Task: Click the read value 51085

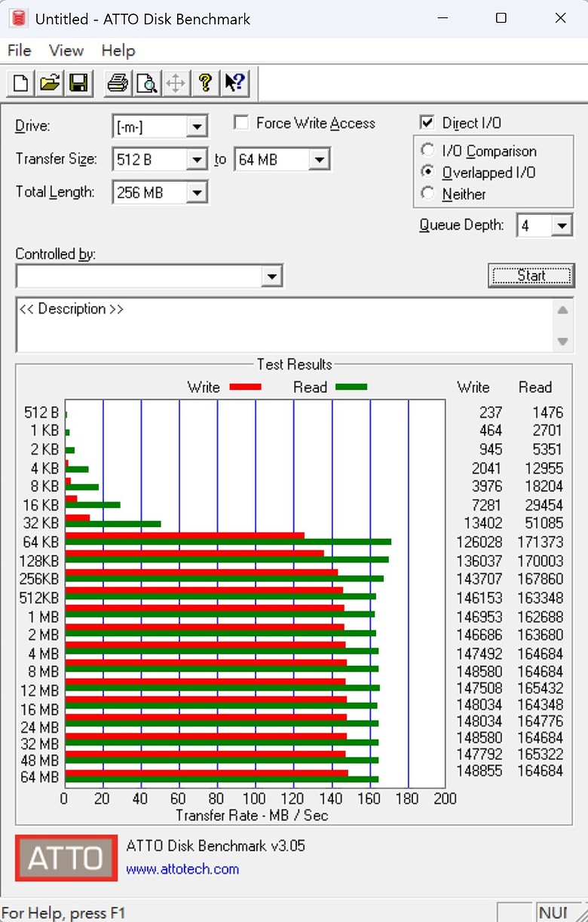Action: point(544,523)
